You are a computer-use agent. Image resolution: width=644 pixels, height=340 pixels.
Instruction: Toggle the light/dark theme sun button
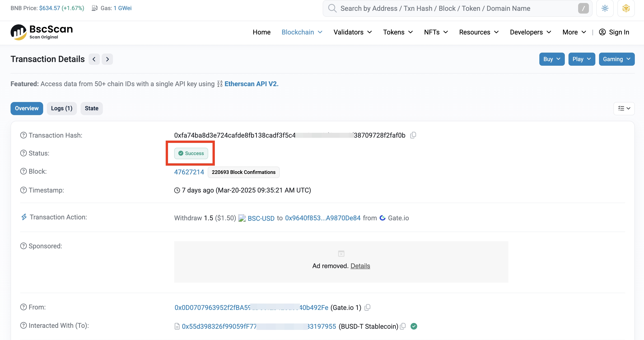(x=605, y=8)
